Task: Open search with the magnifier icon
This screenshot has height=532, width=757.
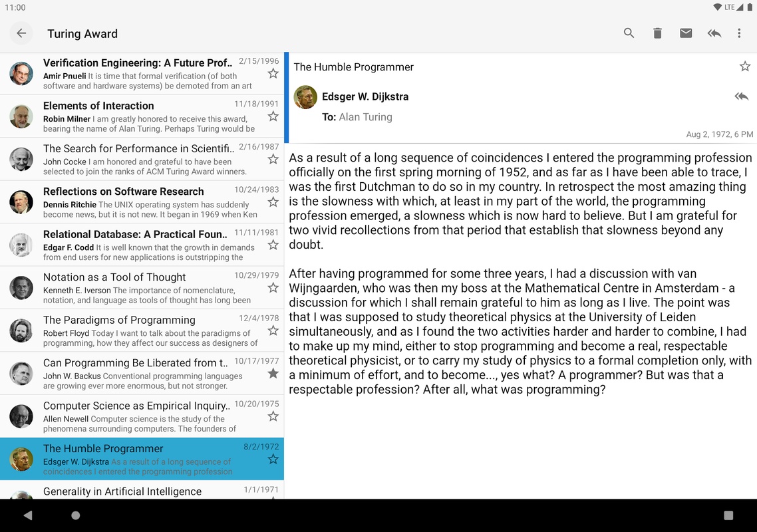Action: (629, 33)
